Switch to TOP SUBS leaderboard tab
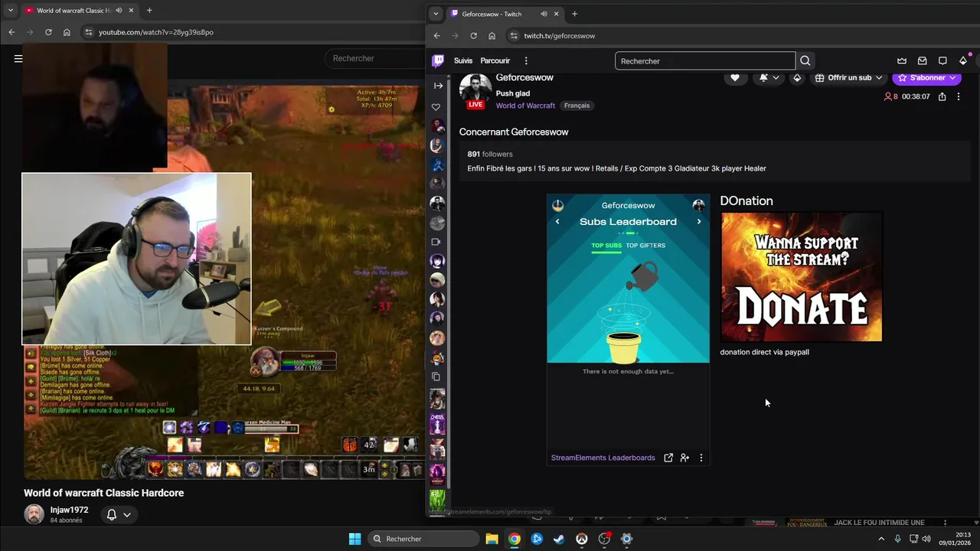 tap(606, 246)
